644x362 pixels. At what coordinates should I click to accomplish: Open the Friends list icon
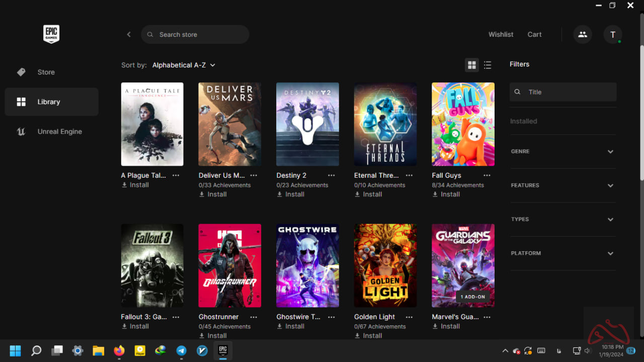tap(582, 34)
